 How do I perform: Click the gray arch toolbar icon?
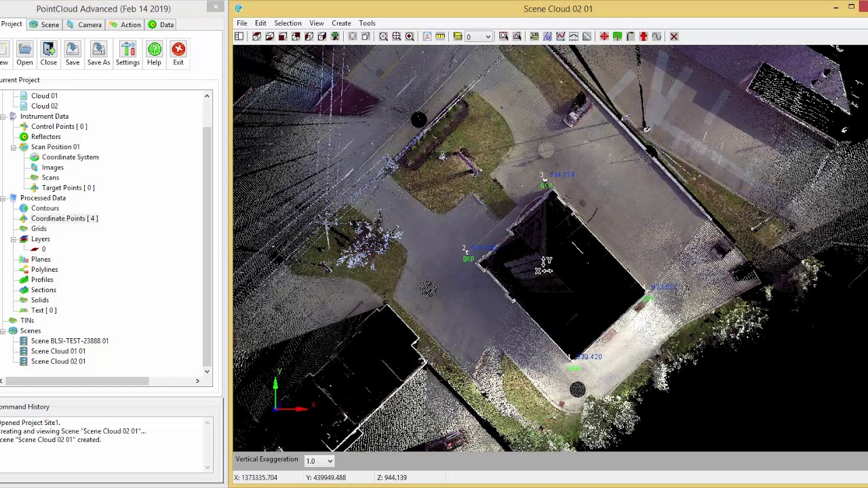(630, 37)
